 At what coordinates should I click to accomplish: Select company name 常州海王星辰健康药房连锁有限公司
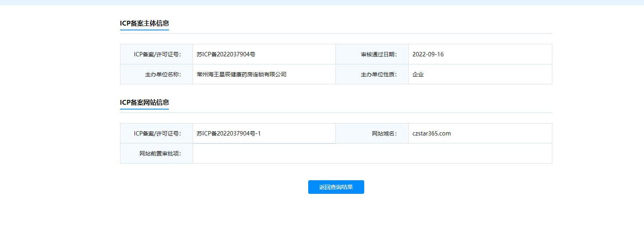(242, 74)
